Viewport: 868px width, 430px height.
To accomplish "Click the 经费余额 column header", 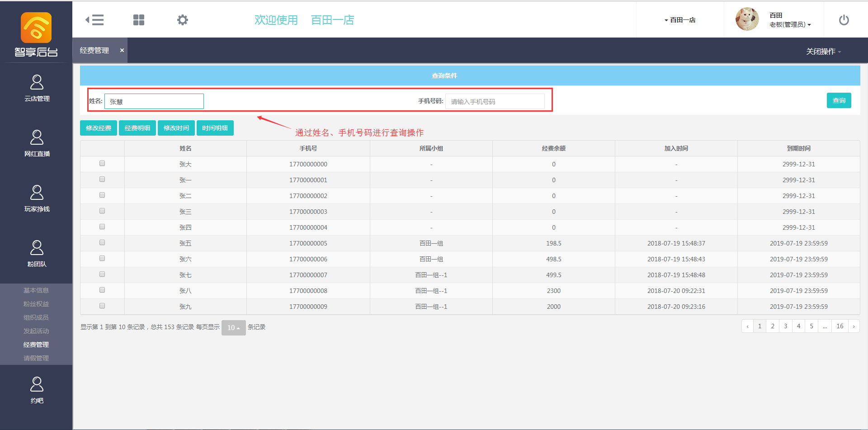I will [554, 148].
